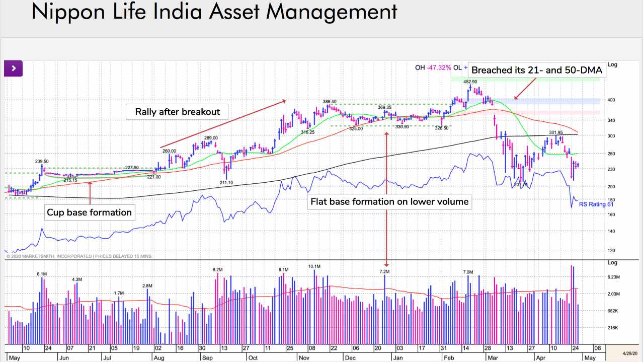Click the Feb month label on timeline
Image resolution: width=644 pixels, height=362 pixels.
(x=448, y=357)
